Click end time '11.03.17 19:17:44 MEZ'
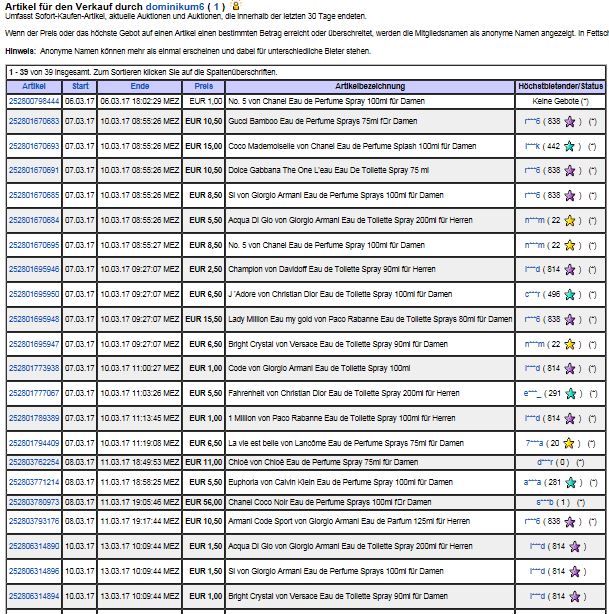This screenshot has width=609, height=614. 140,521
